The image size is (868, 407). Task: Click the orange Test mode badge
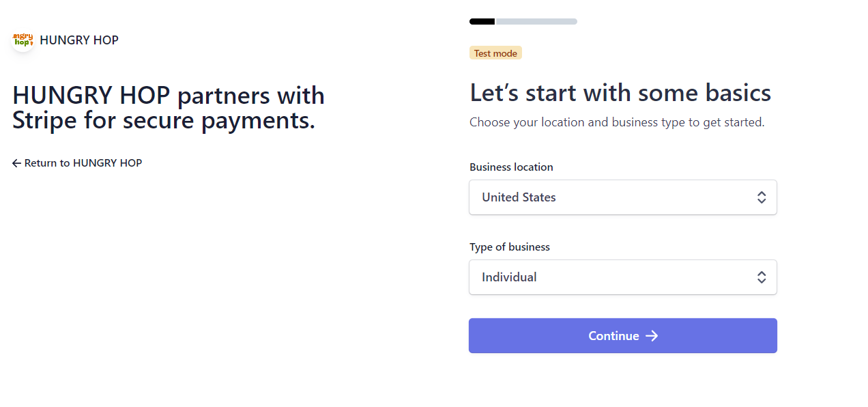coord(495,53)
